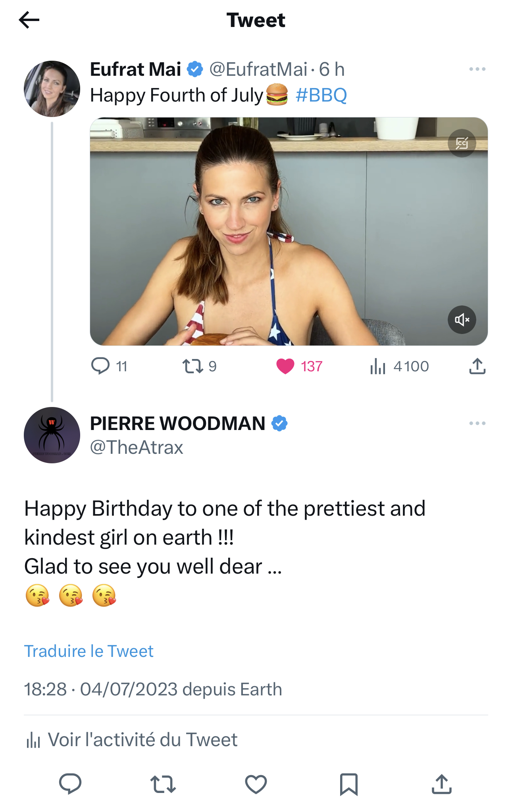
Task: Go back using the arrow icon
Action: pyautogui.click(x=29, y=20)
